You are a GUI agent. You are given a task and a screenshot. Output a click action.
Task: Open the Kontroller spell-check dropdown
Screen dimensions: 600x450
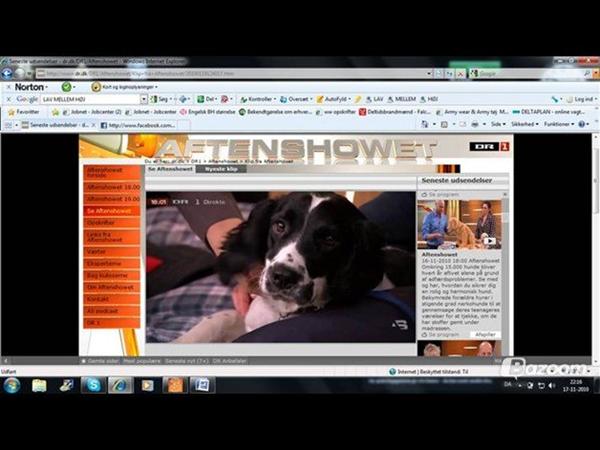[258, 99]
